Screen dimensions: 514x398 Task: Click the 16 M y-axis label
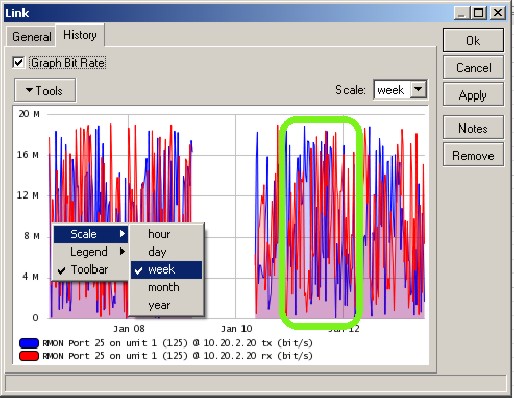28,155
